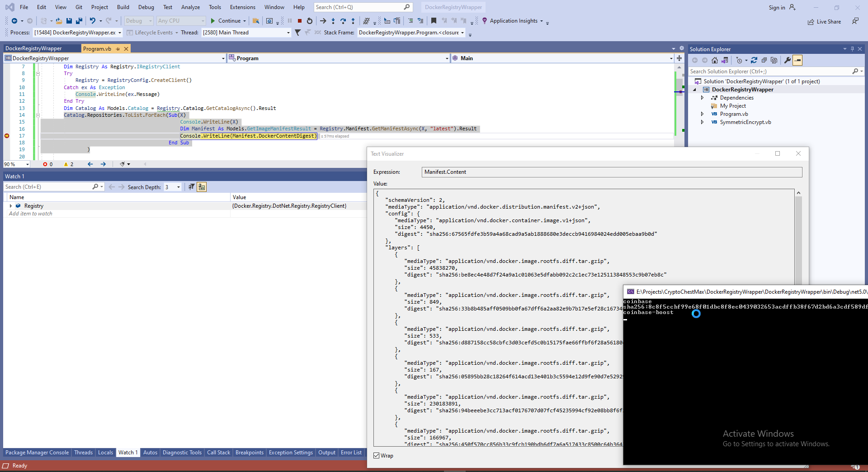Open the Error List tab
The width and height of the screenshot is (868, 472).
coord(351,453)
